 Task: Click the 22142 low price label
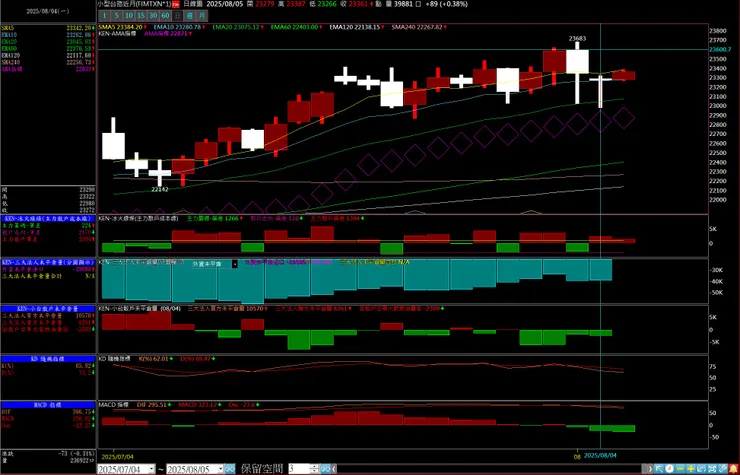160,189
